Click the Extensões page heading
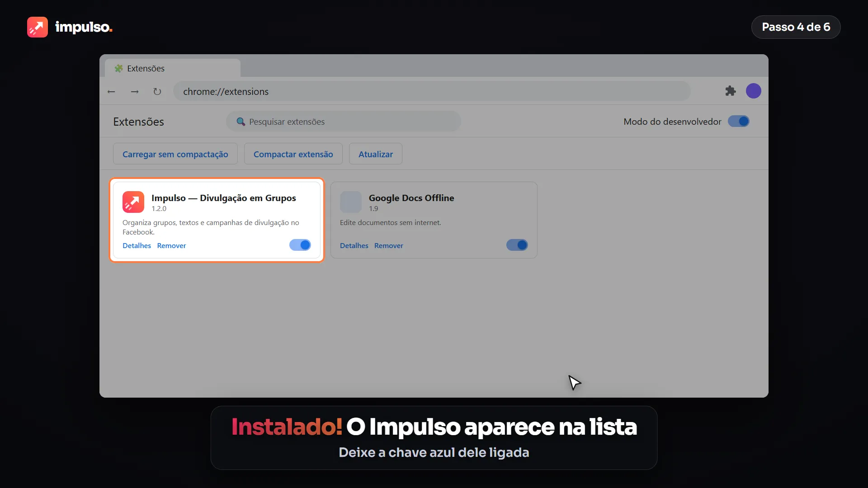Image resolution: width=868 pixels, height=488 pixels. [139, 122]
